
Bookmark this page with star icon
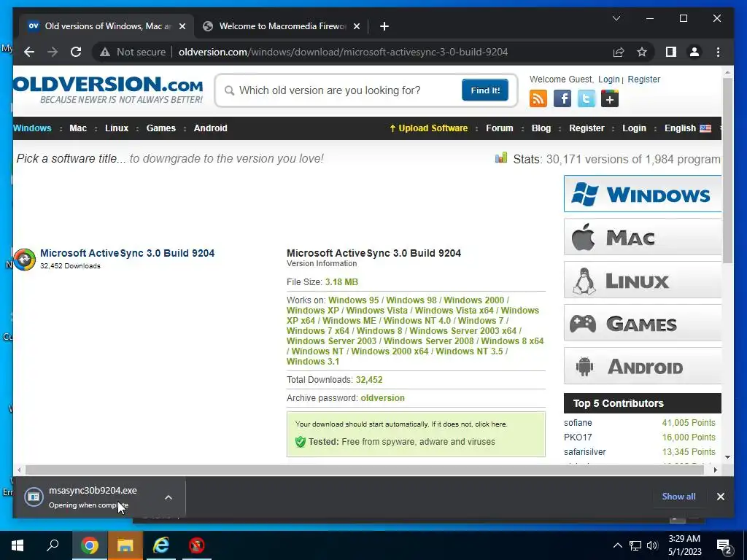pos(642,52)
